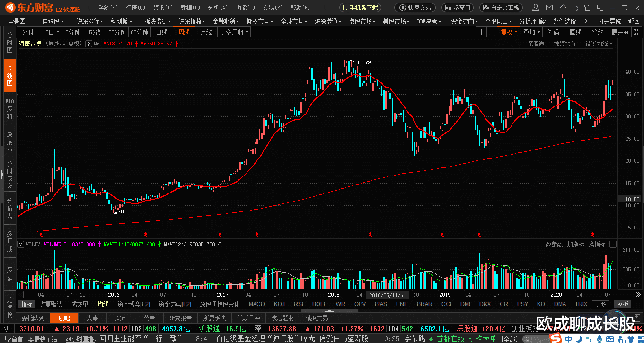Open the mail messages icon
The height and width of the screenshot is (343, 644).
[x=548, y=8]
